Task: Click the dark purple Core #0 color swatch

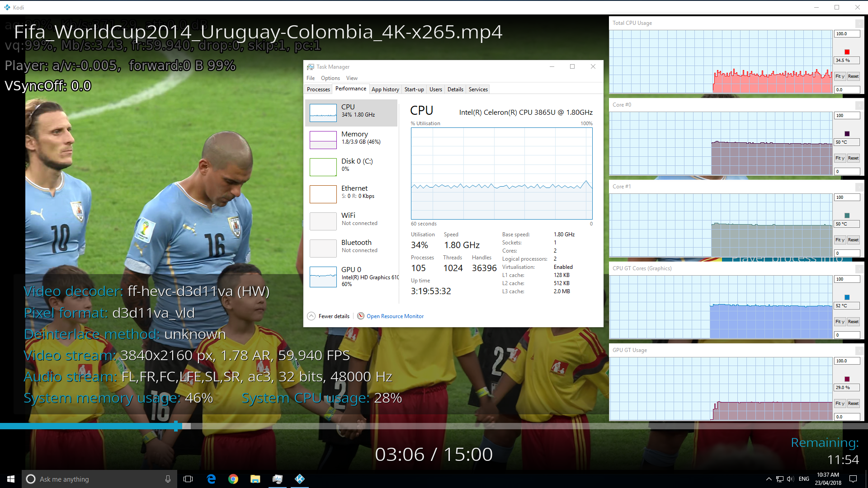Action: click(x=847, y=134)
